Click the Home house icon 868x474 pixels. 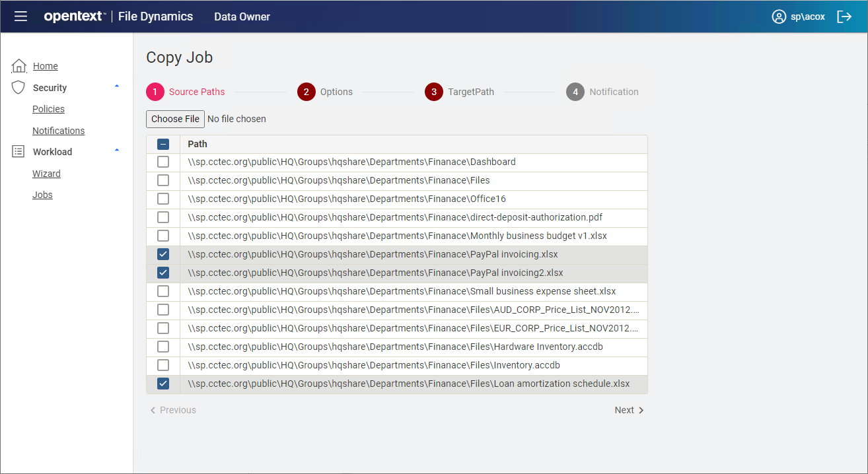click(19, 66)
